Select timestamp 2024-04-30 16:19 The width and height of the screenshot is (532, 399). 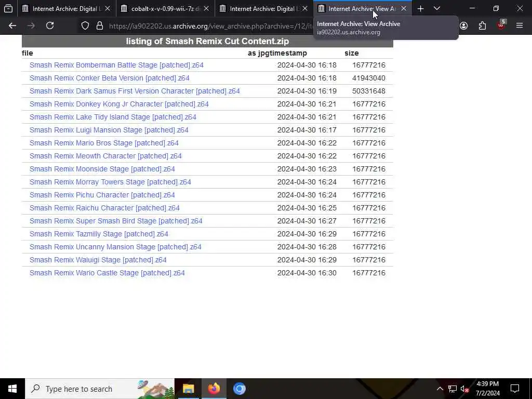click(x=307, y=91)
